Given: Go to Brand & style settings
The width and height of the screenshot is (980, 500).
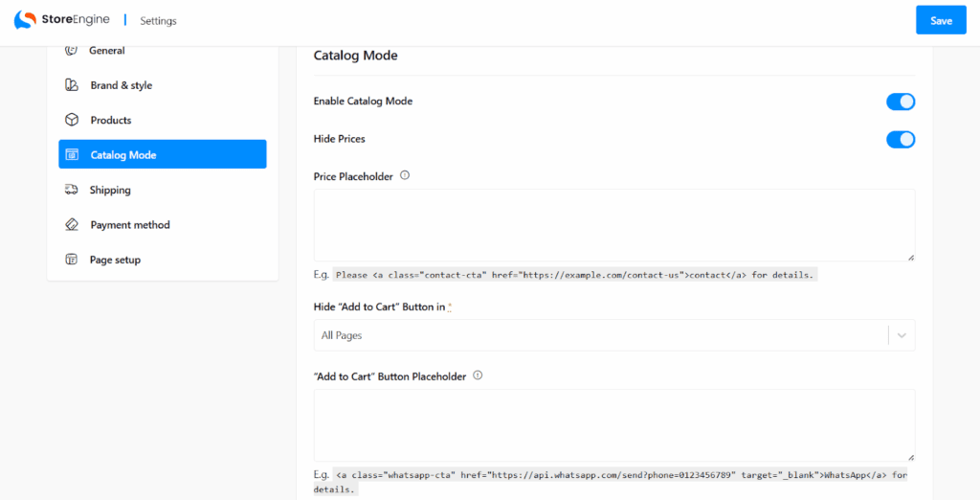Looking at the screenshot, I should [x=163, y=85].
